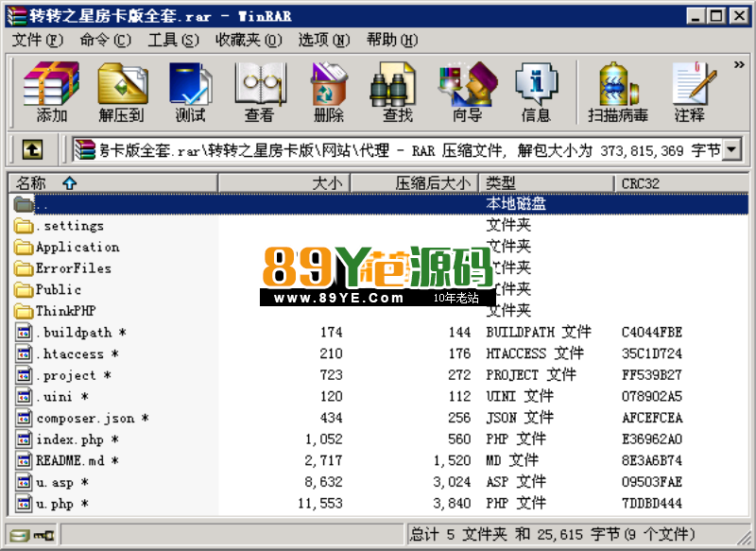Sort by Size (大小) column header

(284, 183)
